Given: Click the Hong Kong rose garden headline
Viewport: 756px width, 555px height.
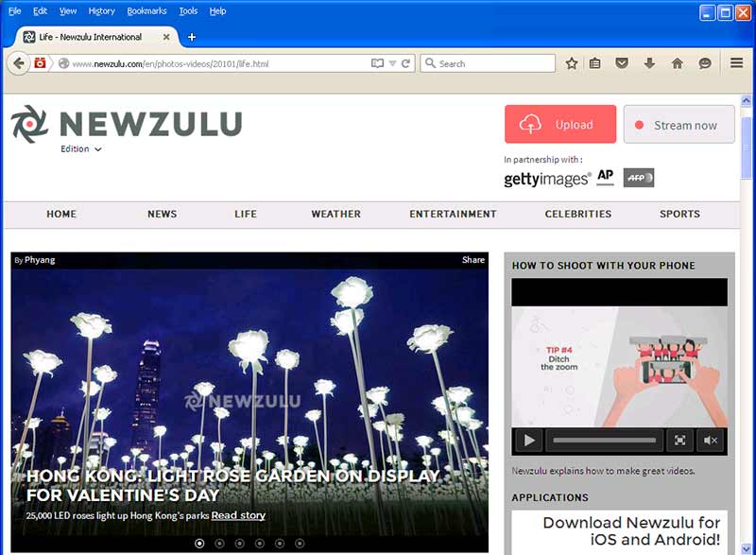Looking at the screenshot, I should click(232, 485).
